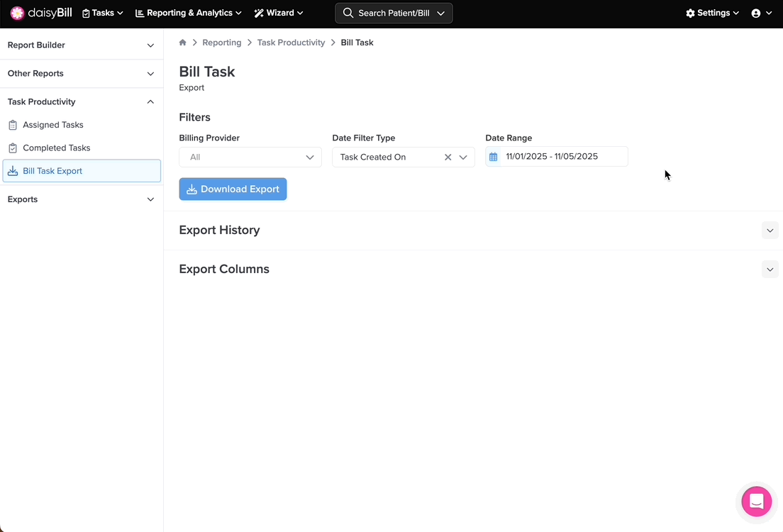Click the Task Productivity breadcrumb link
Image resolution: width=783 pixels, height=532 pixels.
291,43
